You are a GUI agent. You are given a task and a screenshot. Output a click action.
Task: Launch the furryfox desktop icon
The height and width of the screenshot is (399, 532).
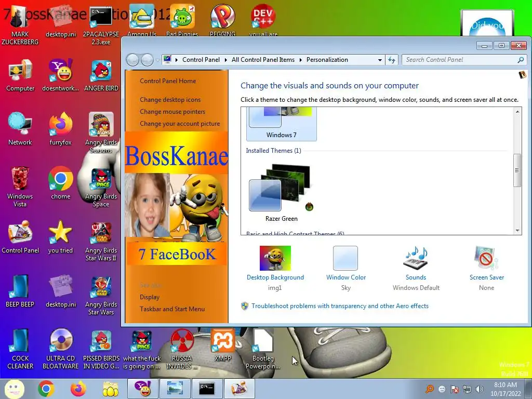60,129
